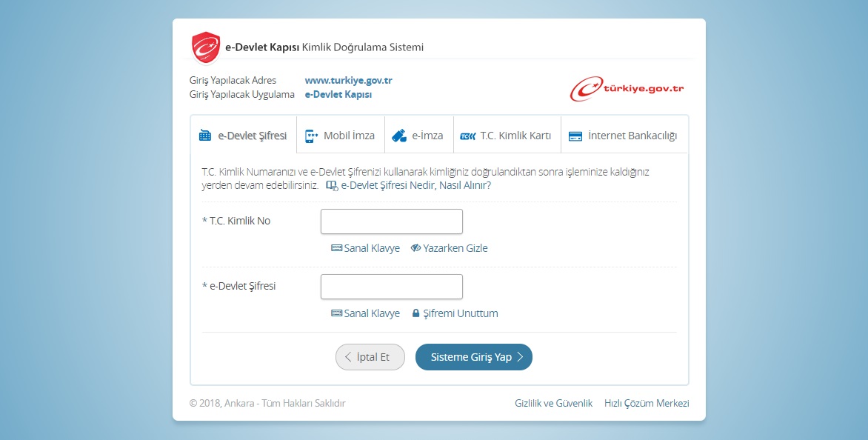Image resolution: width=868 pixels, height=440 pixels.
Task: Click the türkiye.gov.tr logo
Action: click(627, 89)
